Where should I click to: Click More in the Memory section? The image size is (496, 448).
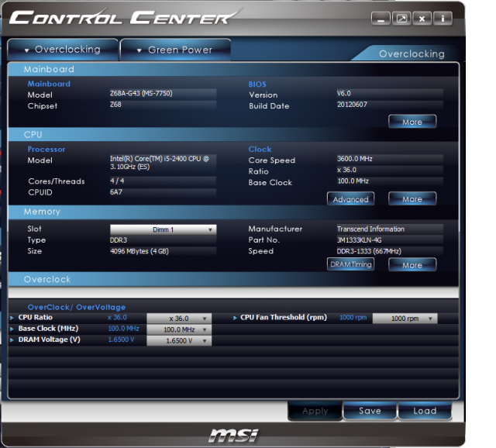pos(412,265)
